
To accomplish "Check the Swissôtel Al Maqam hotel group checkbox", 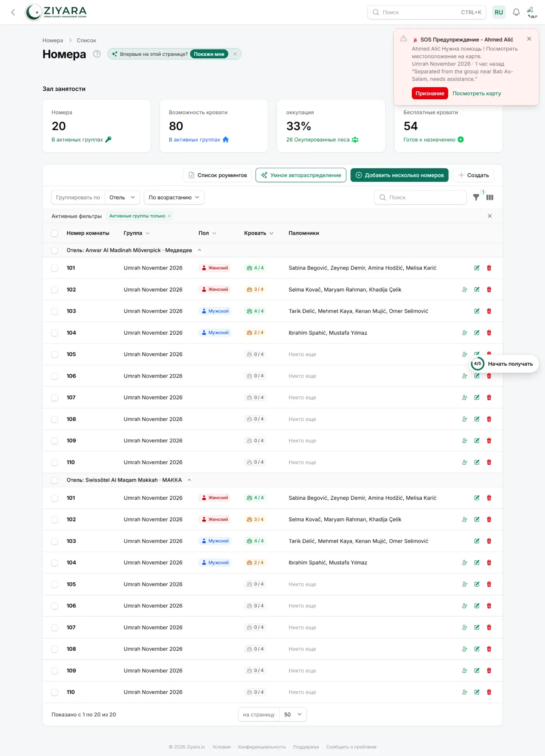I will tap(54, 480).
